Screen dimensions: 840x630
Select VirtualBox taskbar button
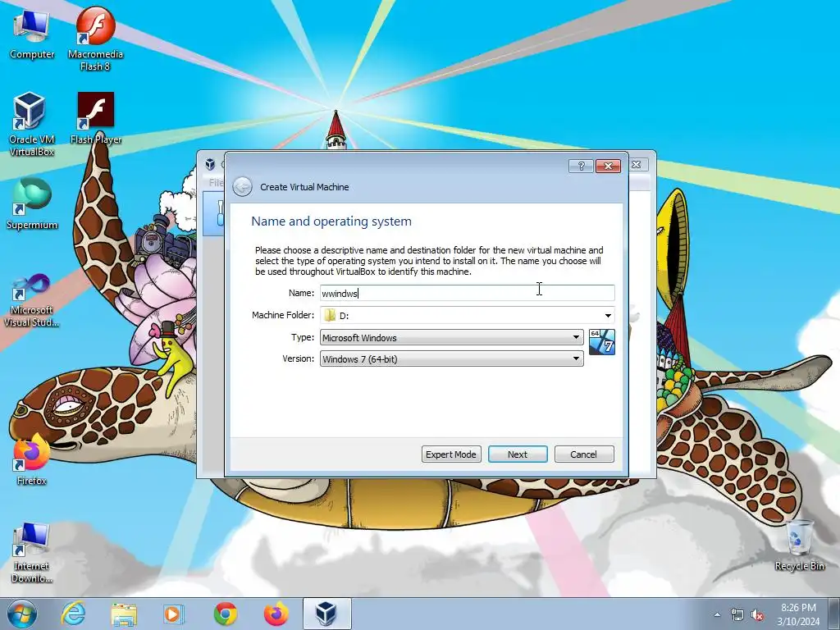tap(326, 614)
